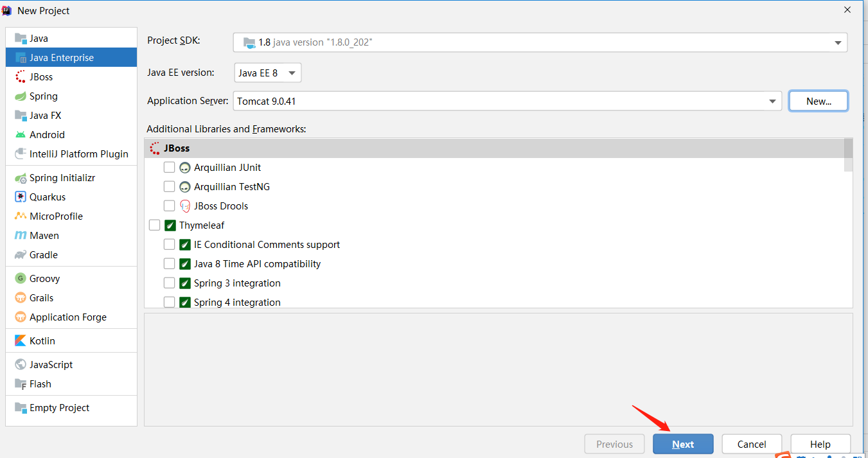Click the Java folder icon in sidebar

21,39
